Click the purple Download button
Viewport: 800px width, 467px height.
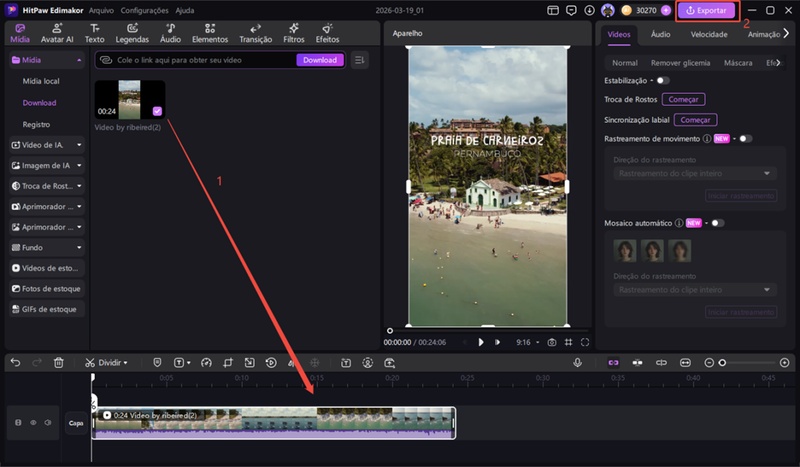tap(320, 60)
